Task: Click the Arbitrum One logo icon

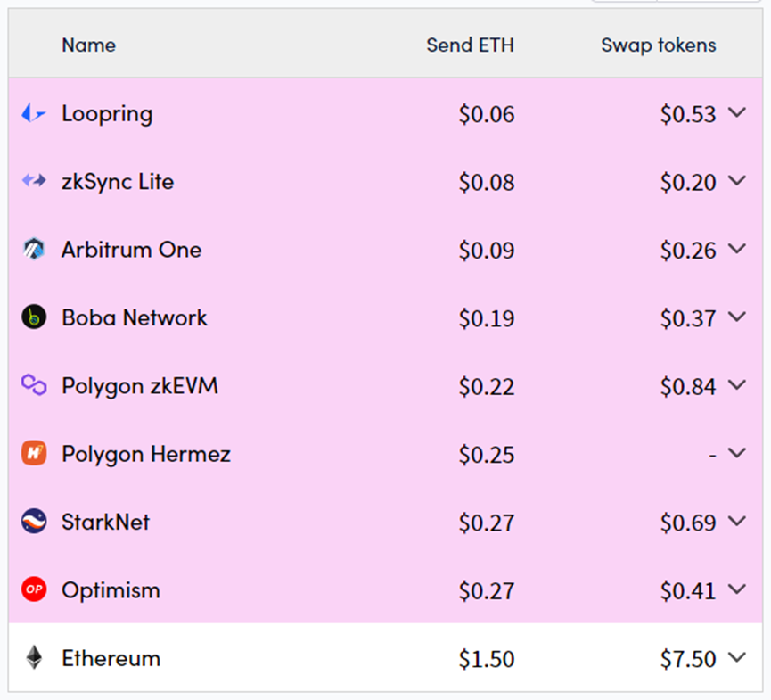Action: coord(33,250)
